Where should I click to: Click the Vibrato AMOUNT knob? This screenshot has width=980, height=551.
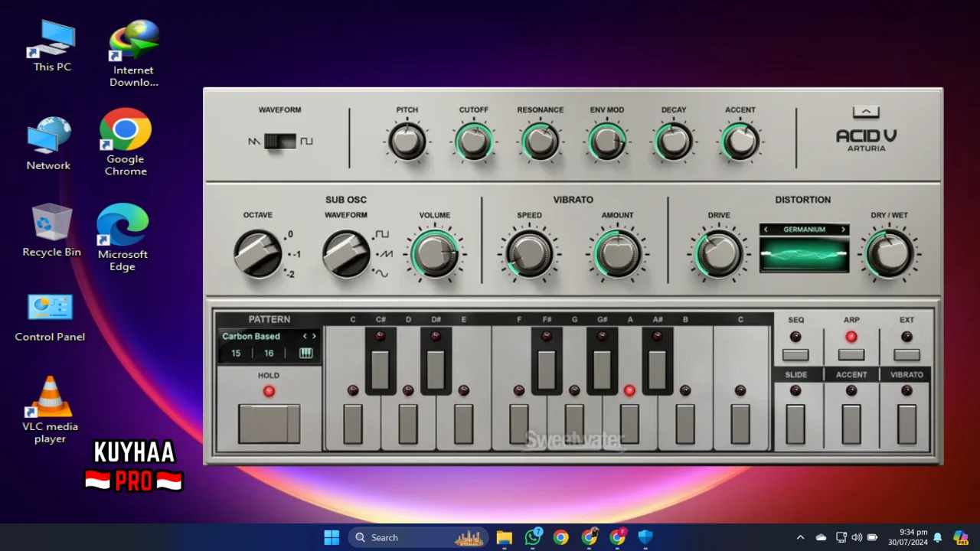click(617, 254)
